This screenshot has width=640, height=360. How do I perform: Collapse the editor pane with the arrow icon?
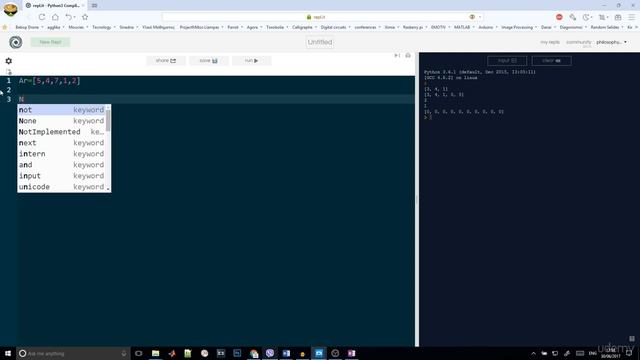coord(397,56)
